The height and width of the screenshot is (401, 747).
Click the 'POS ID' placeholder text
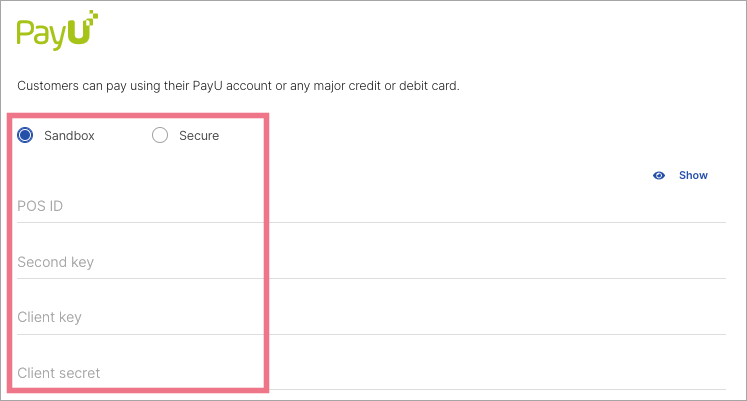40,206
